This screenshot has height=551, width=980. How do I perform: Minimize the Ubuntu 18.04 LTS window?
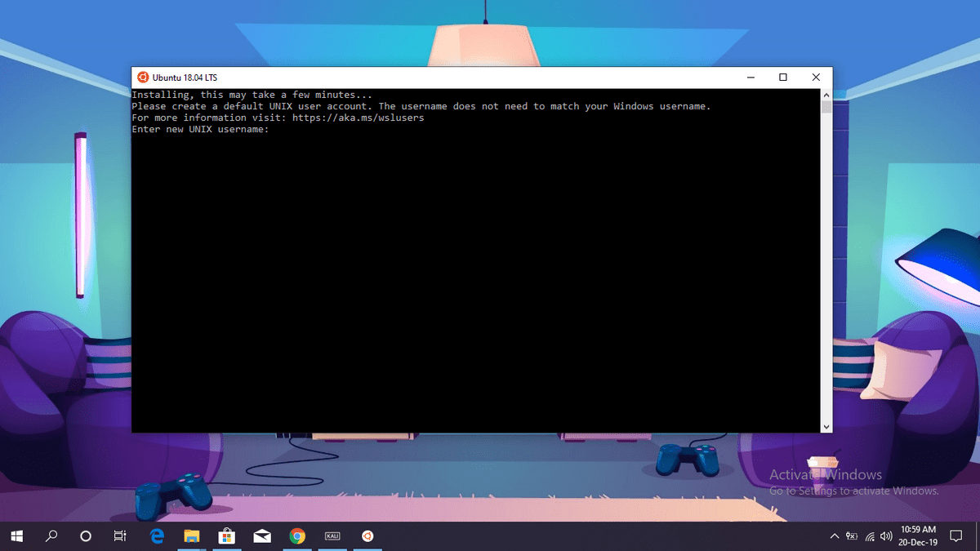coord(751,78)
